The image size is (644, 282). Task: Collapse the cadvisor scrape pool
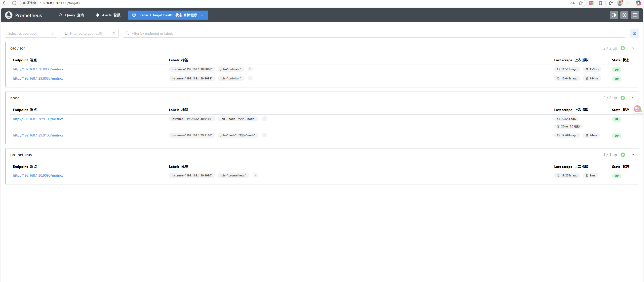pos(633,48)
